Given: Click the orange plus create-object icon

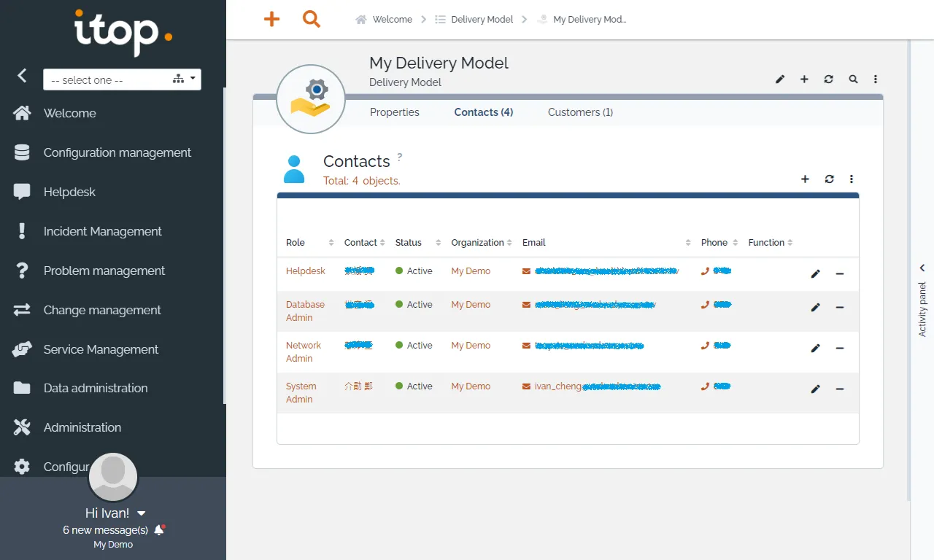Looking at the screenshot, I should [271, 20].
